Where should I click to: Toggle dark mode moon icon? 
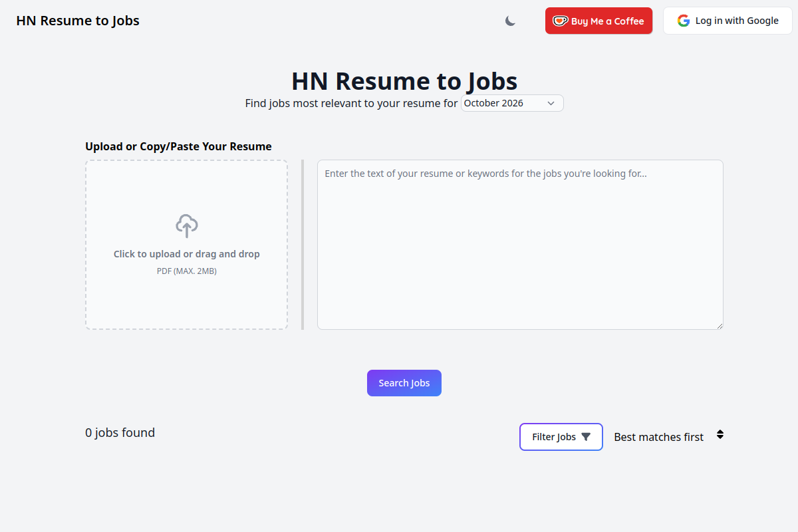point(510,21)
